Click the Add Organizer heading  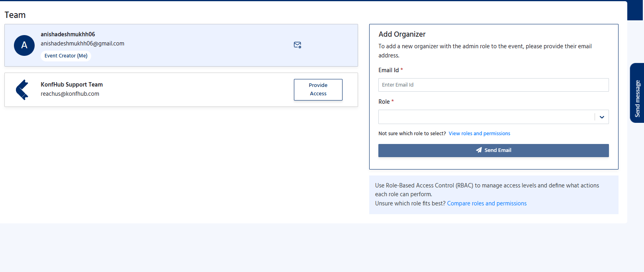(x=402, y=34)
